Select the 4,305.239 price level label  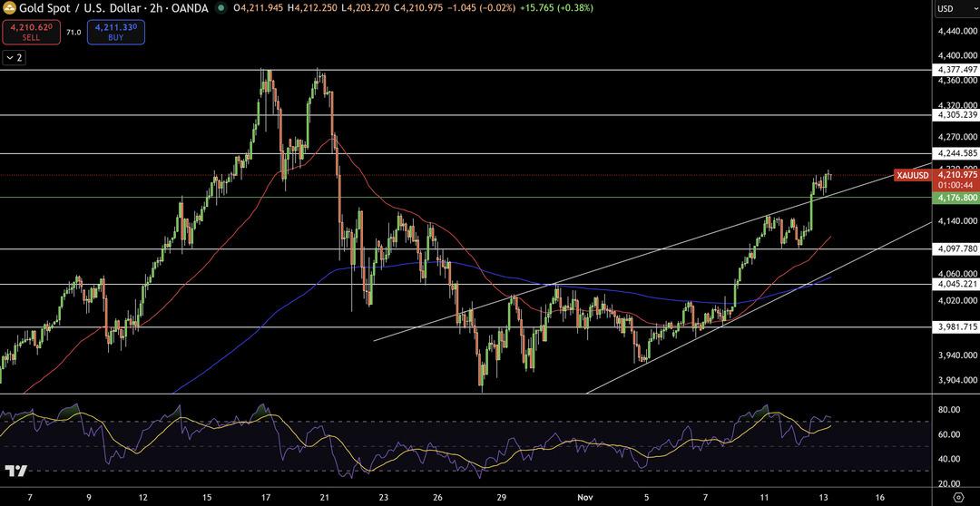[955, 115]
